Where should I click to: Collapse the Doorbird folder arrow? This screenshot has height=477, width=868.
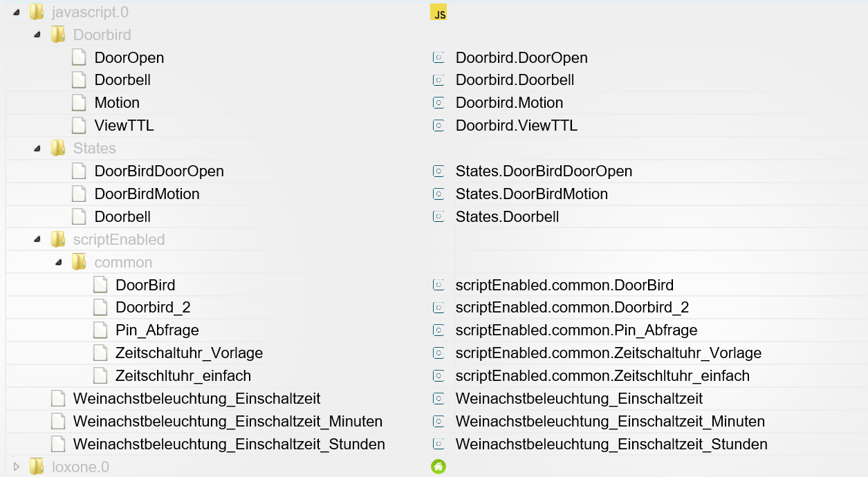(37, 35)
